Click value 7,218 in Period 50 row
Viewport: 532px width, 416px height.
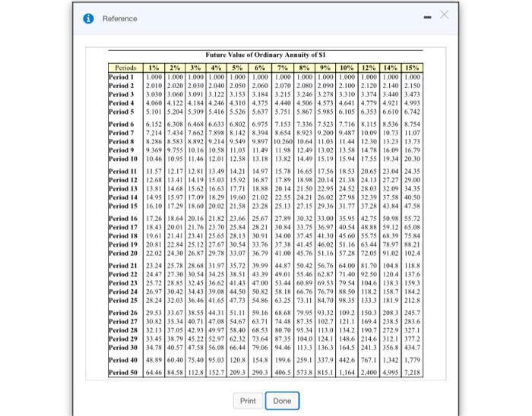(x=412, y=372)
